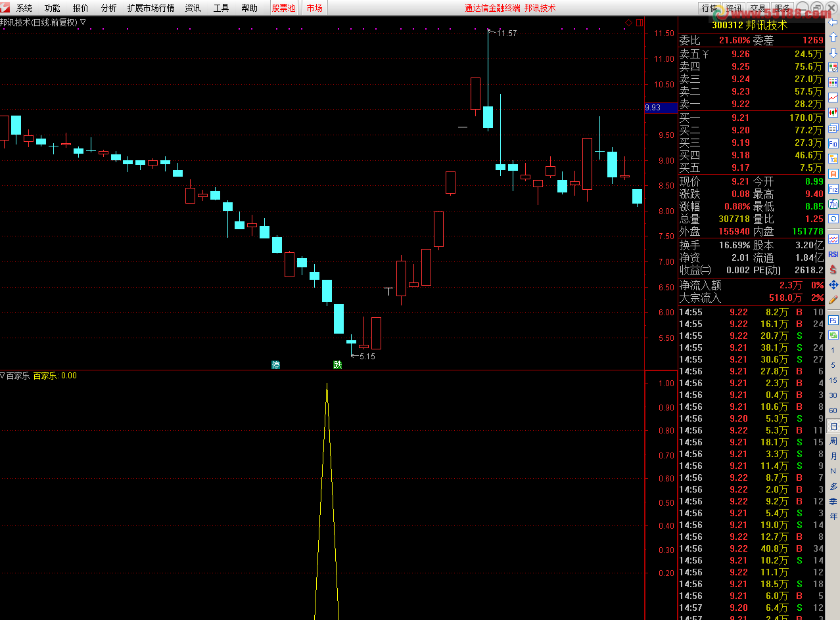Open the F10 company info icon
This screenshot has height=620, width=840.
pos(833,143)
